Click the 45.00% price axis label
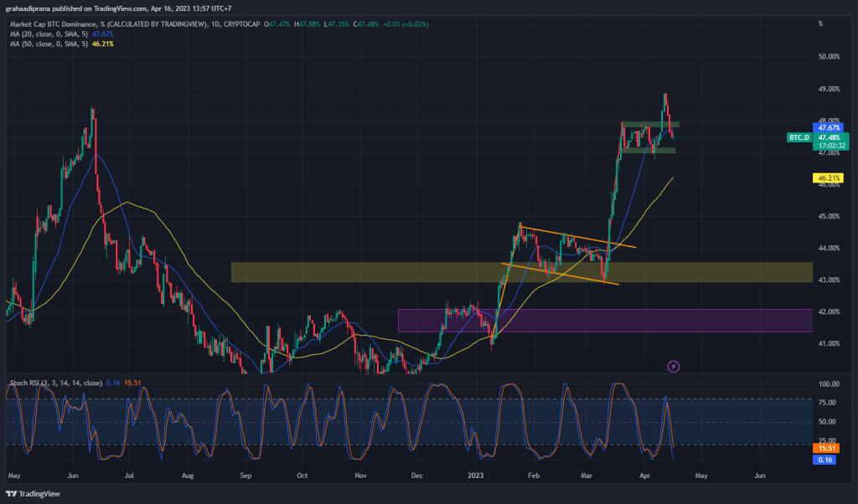 829,216
